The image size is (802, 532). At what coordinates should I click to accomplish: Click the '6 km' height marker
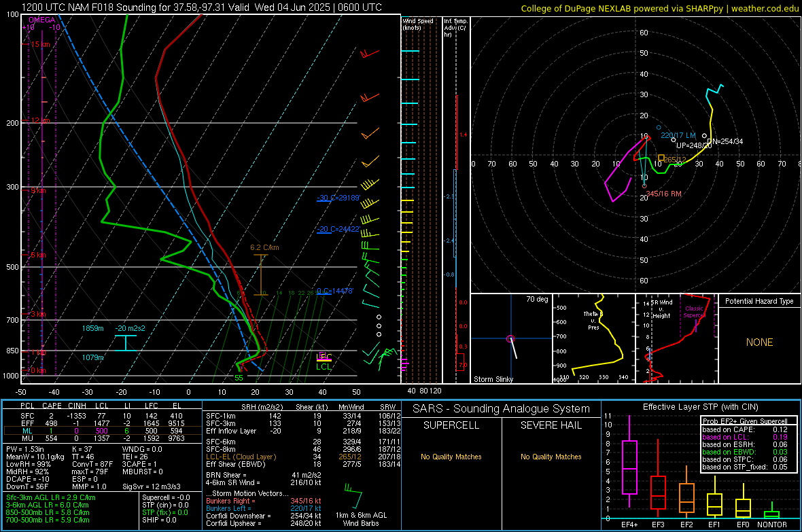click(x=38, y=255)
